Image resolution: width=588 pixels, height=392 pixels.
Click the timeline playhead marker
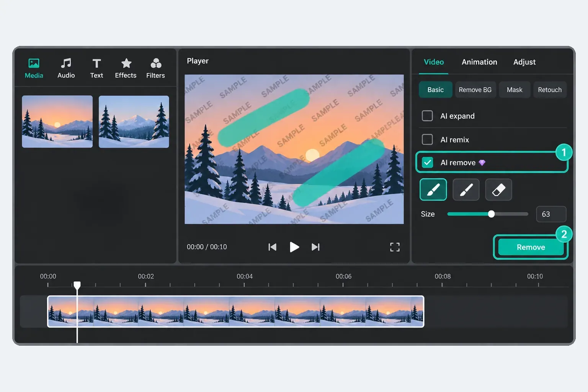(77, 285)
